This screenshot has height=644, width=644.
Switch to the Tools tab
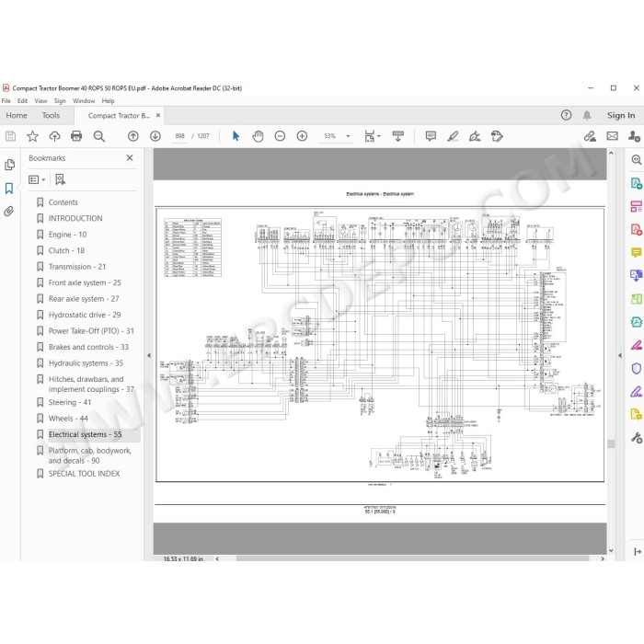(x=51, y=116)
